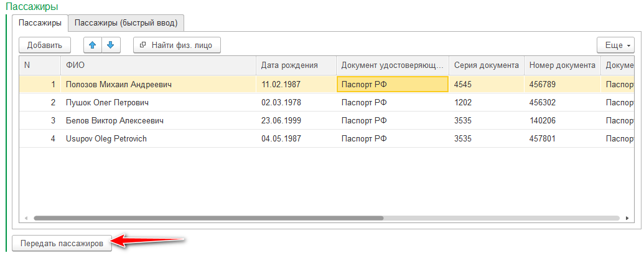The image size is (644, 258).
Task: Open the Еще dropdown menu
Action: click(x=615, y=45)
